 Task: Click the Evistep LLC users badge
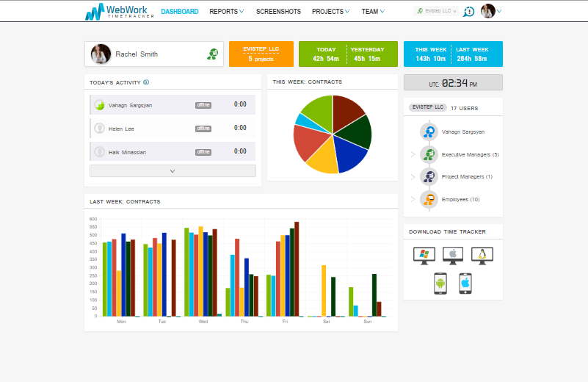428,107
